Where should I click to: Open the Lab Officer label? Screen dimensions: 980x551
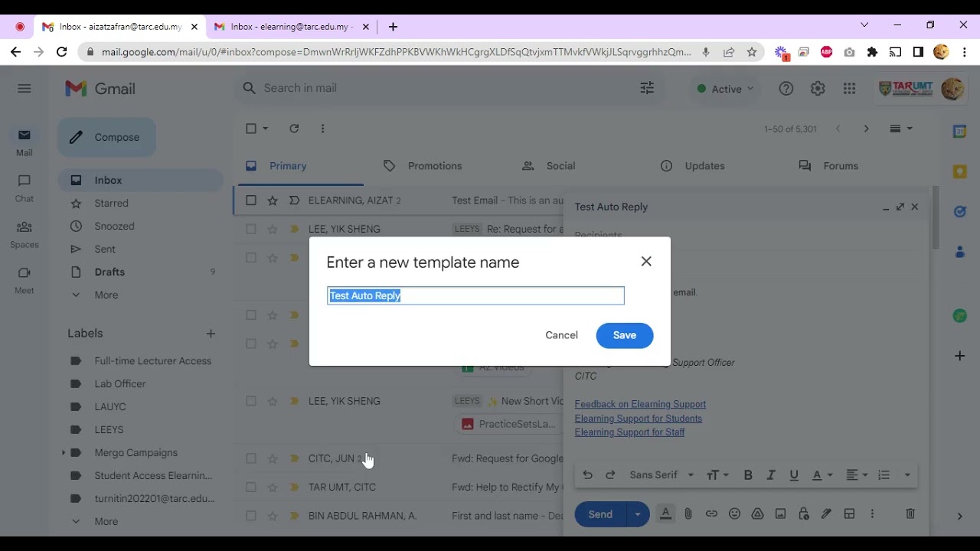[119, 383]
